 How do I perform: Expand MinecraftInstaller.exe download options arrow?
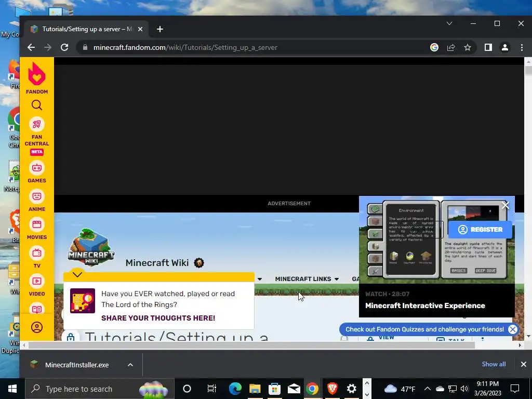coord(130,365)
